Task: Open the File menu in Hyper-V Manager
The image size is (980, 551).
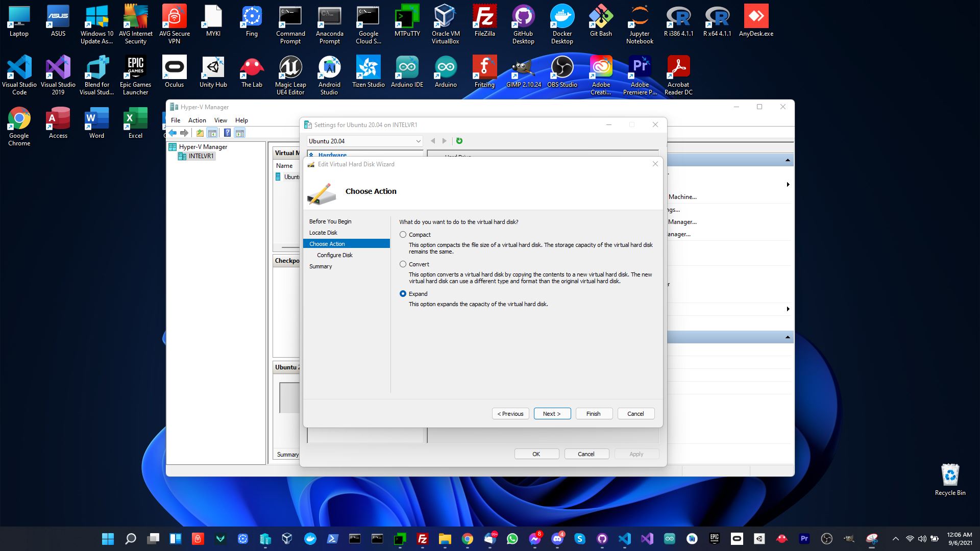Action: coord(176,120)
